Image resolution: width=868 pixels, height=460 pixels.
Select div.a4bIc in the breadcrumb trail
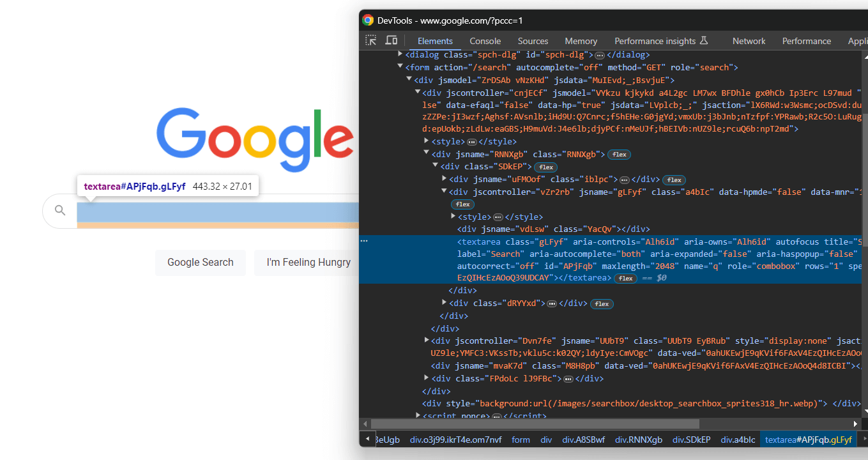tap(738, 440)
